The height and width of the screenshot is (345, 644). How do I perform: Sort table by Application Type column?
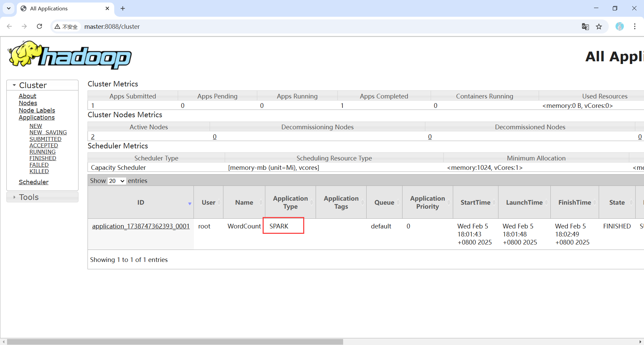(x=290, y=202)
